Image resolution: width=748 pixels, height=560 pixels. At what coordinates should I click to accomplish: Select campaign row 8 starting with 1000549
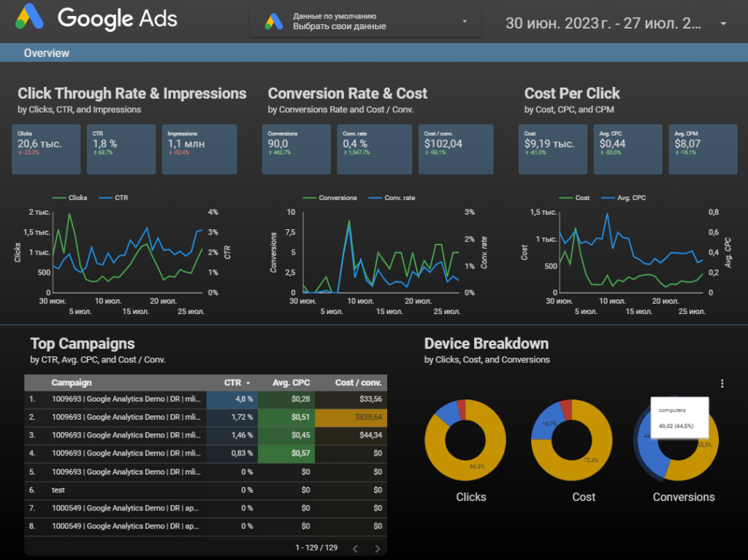[x=126, y=526]
